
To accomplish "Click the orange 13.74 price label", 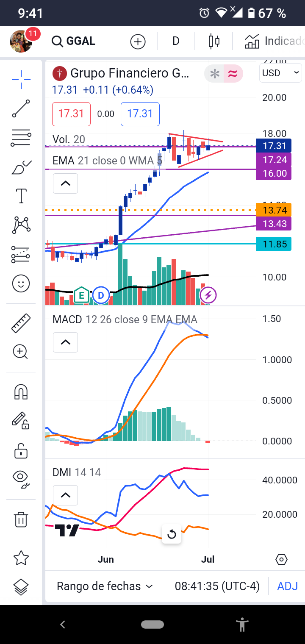I will pos(274,210).
